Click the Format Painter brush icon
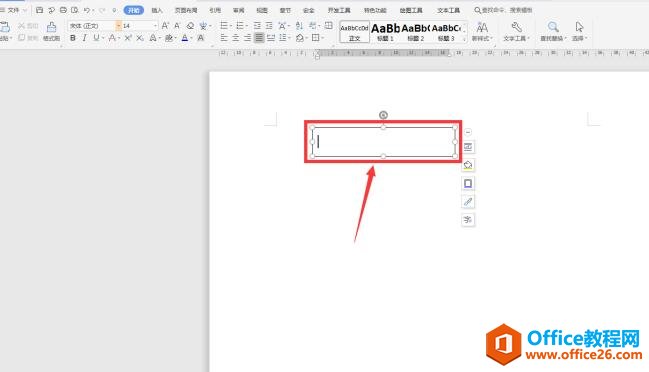The width and height of the screenshot is (649, 372). click(x=51, y=27)
